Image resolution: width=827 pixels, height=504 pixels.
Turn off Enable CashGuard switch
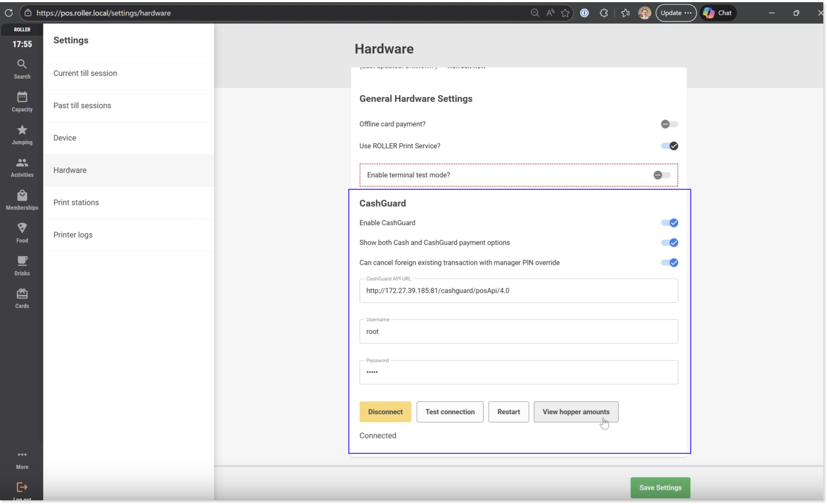tap(669, 223)
